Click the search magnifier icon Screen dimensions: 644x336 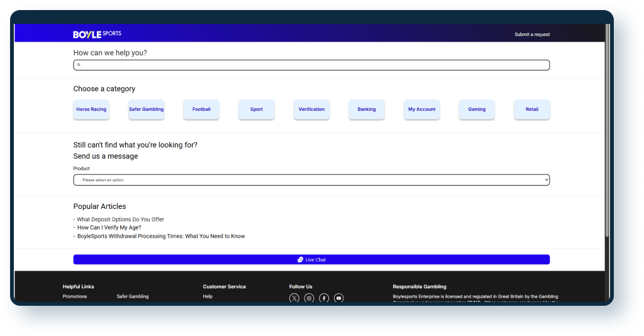tap(79, 65)
